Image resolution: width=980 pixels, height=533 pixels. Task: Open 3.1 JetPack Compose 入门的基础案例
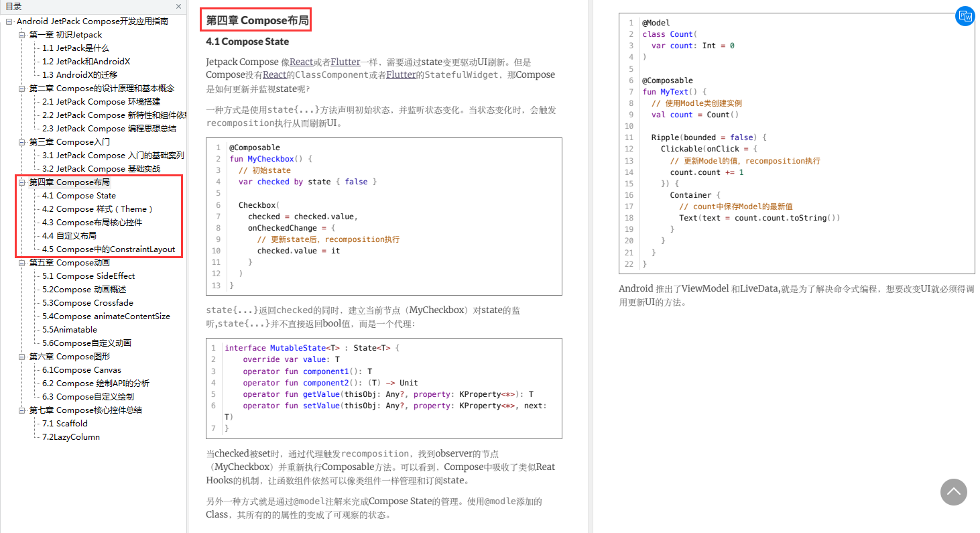113,156
